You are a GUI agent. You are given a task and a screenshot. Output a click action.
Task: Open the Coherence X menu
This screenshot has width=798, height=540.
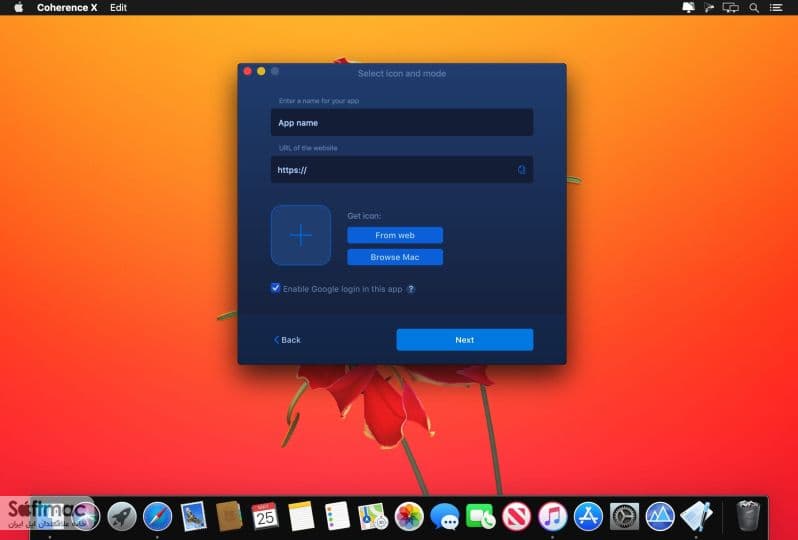point(67,8)
